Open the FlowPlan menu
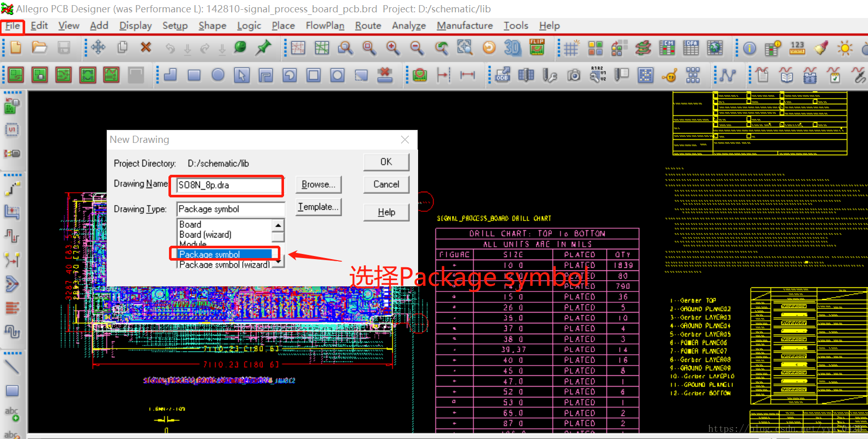868x439 pixels. pos(325,26)
